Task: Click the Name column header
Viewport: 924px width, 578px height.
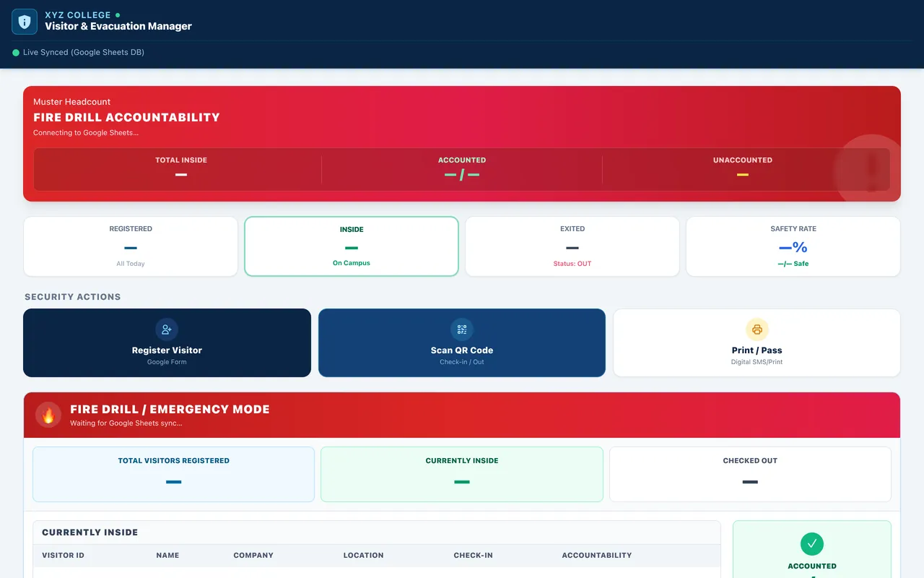Action: (167, 556)
